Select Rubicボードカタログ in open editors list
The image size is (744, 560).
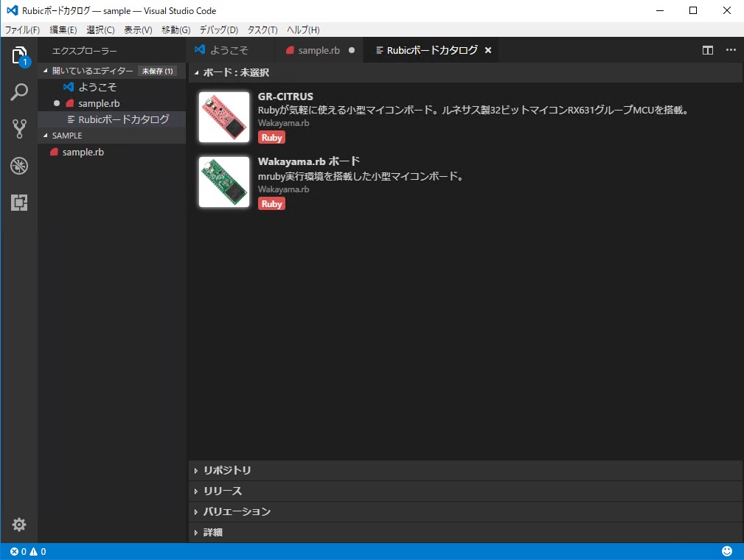[112, 119]
